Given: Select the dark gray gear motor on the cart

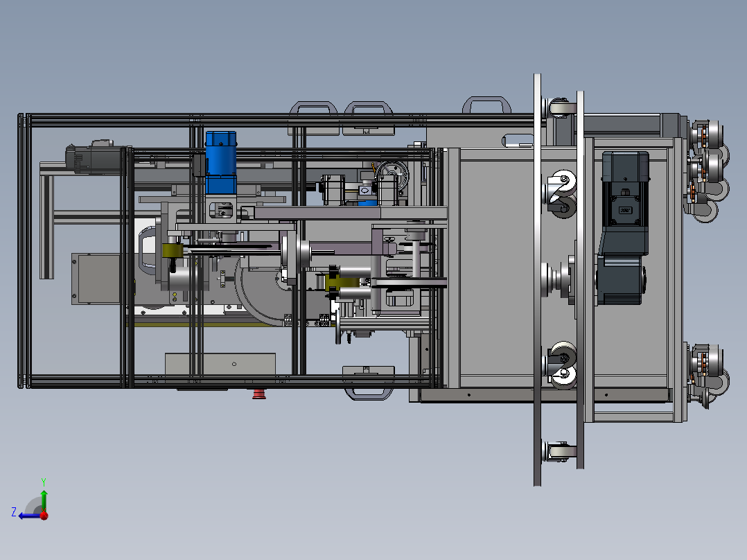Looking at the screenshot, I should 622,227.
